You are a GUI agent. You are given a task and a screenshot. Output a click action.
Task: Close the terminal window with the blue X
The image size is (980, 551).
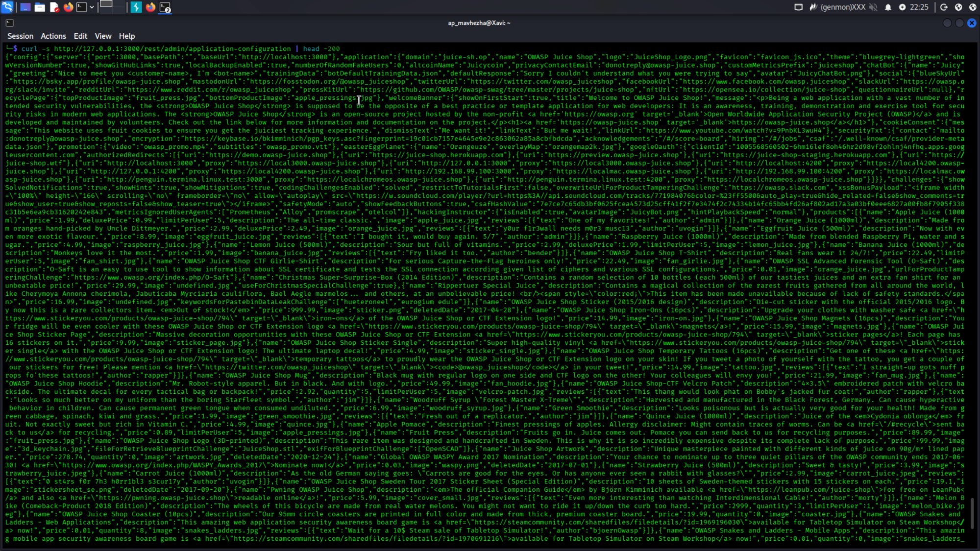coord(972,23)
